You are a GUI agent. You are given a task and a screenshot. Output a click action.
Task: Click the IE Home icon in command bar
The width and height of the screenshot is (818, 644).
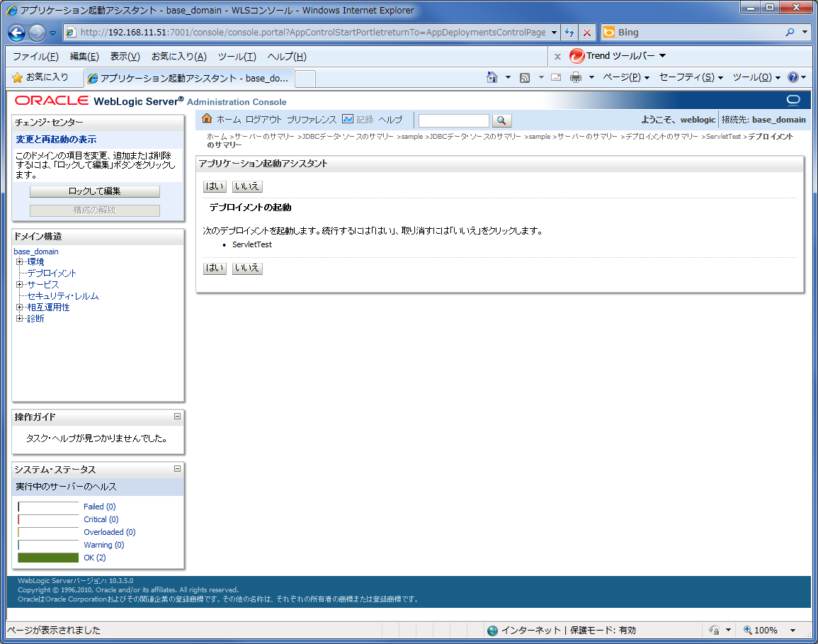[492, 77]
